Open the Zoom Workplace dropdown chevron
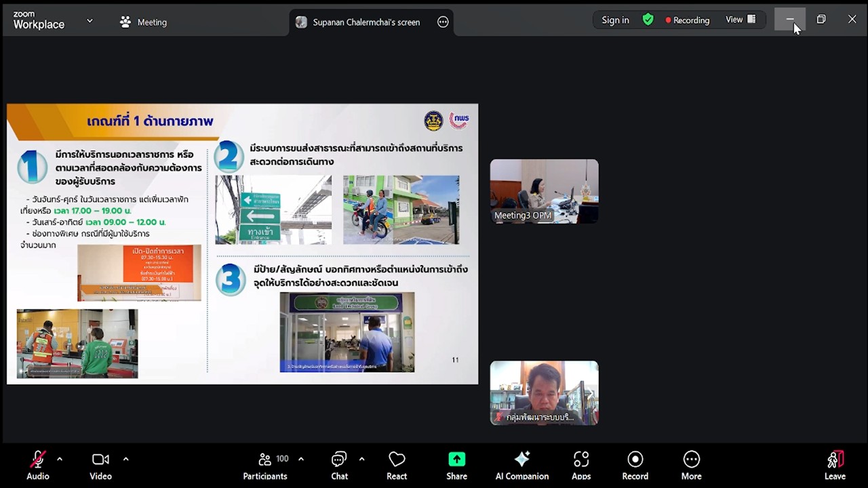 point(90,21)
